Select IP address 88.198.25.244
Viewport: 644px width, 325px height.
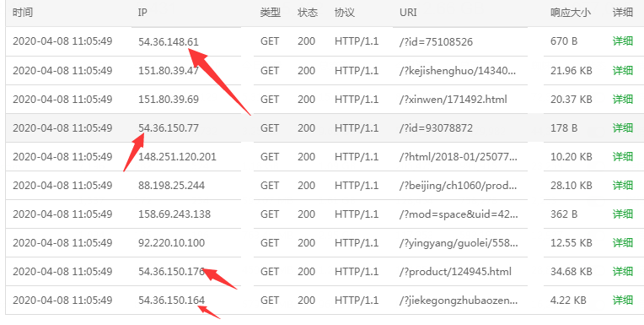pyautogui.click(x=171, y=186)
